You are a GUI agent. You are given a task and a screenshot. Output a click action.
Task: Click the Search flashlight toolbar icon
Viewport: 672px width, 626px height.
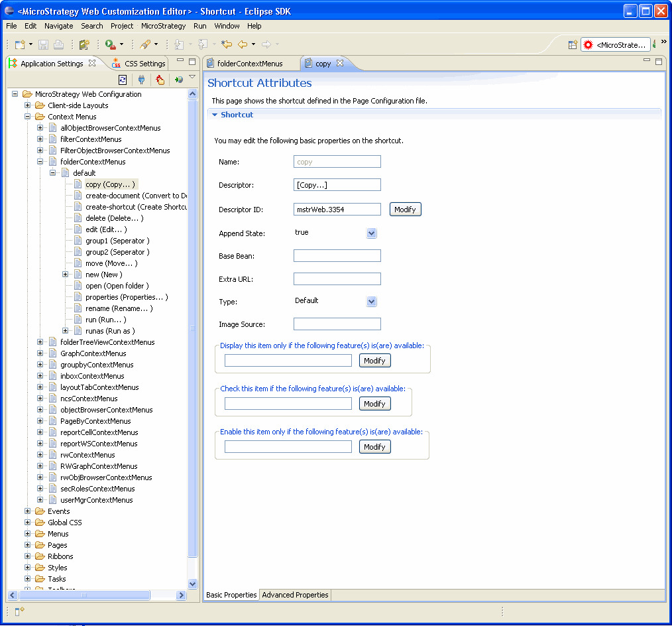coord(145,44)
